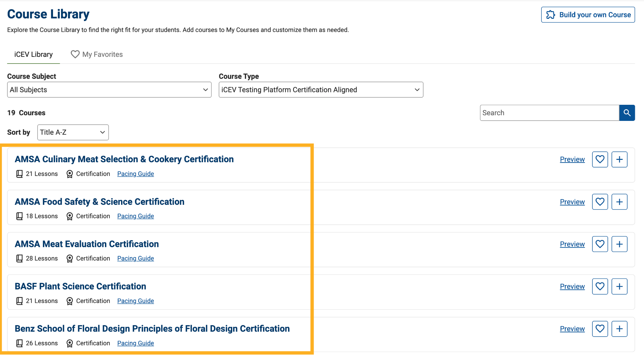Viewport: 644px width, 356px height.
Task: Click certification ribbon icon in BASF row
Action: pyautogui.click(x=69, y=301)
